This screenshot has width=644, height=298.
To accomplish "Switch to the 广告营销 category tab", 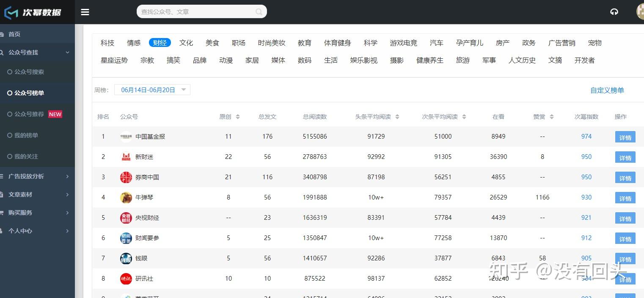I will [562, 43].
